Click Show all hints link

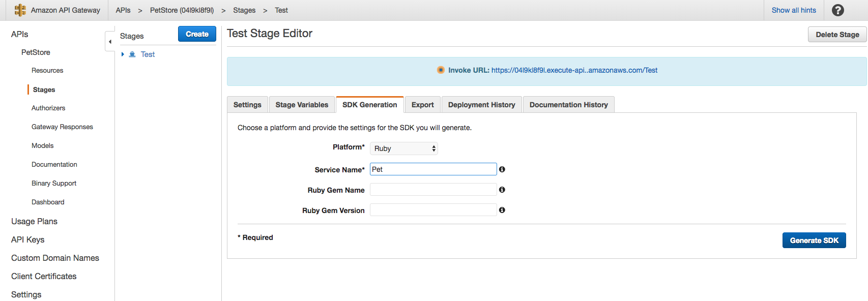(x=794, y=10)
